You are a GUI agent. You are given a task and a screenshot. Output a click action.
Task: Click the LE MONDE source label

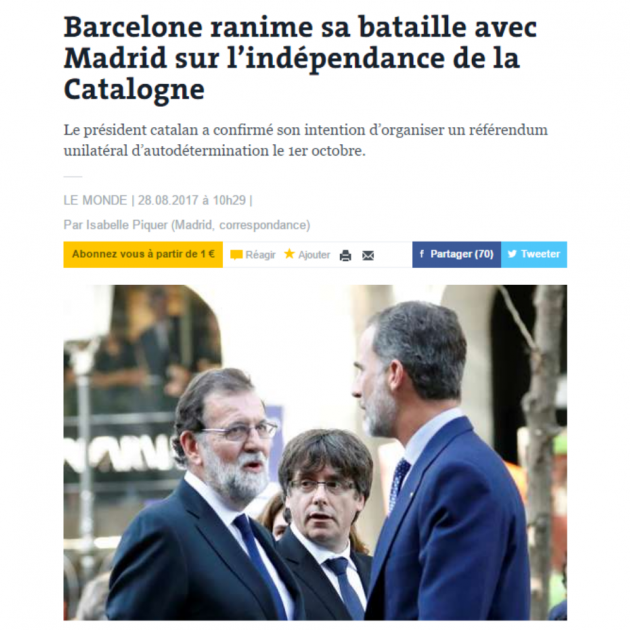95,200
